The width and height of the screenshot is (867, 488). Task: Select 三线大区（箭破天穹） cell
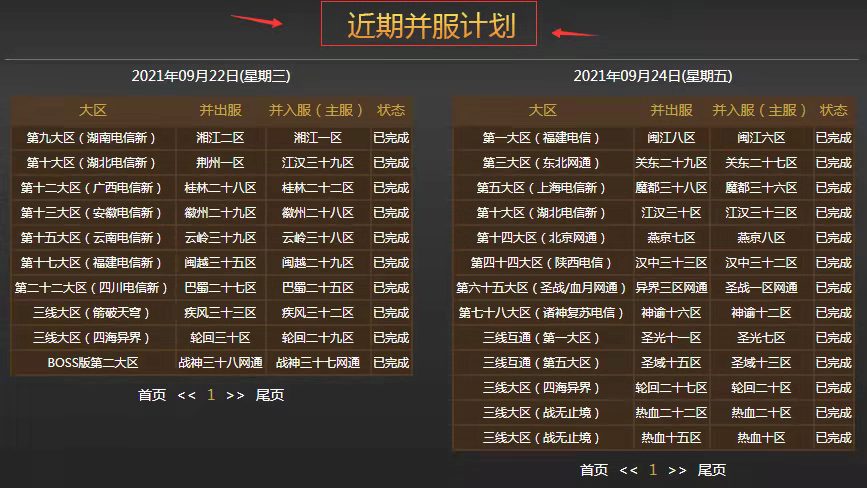coord(93,313)
